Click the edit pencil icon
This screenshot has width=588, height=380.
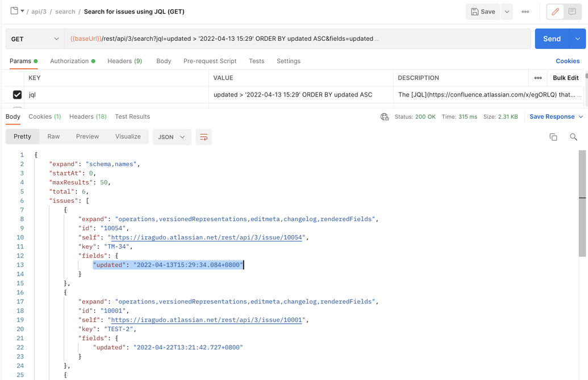coord(555,12)
